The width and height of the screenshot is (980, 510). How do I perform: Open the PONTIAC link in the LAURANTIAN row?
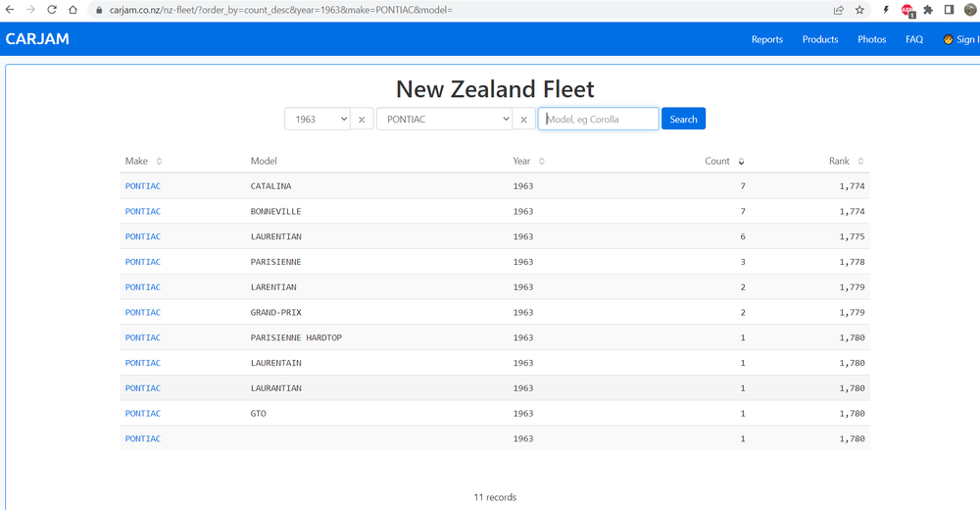pyautogui.click(x=142, y=388)
